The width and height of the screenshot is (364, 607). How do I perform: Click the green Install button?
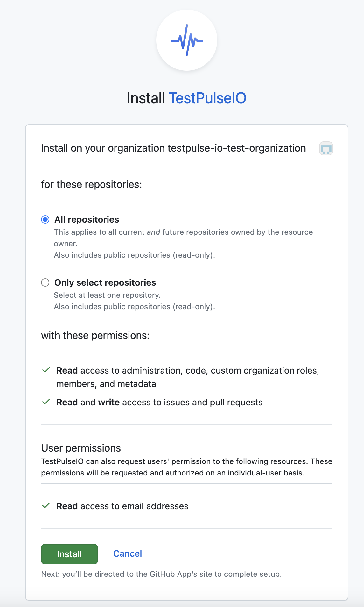coord(69,554)
